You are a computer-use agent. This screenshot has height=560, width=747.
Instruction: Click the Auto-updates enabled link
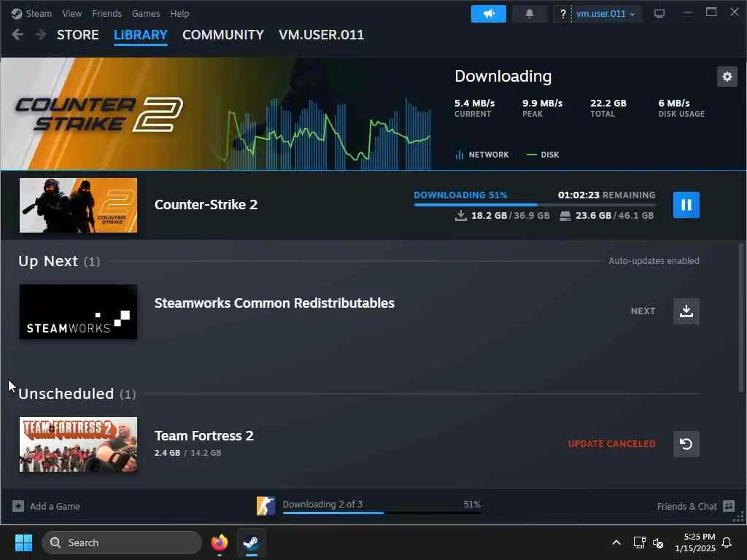(x=654, y=261)
